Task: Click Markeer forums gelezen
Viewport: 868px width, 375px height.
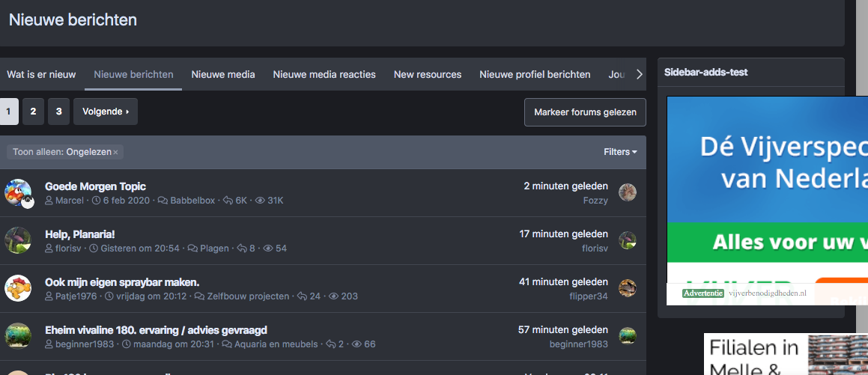Action: (585, 112)
